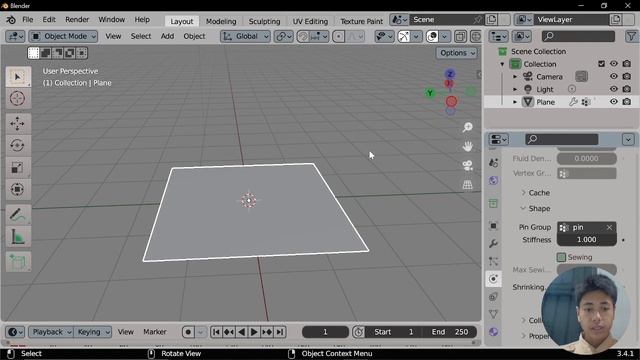The image size is (640, 360).
Task: Select the Scale tool
Action: click(18, 167)
